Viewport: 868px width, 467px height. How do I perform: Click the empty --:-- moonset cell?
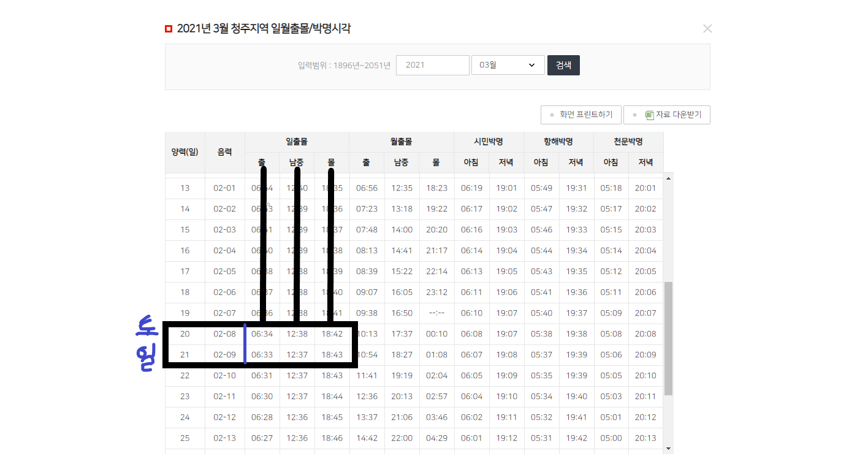(x=436, y=313)
